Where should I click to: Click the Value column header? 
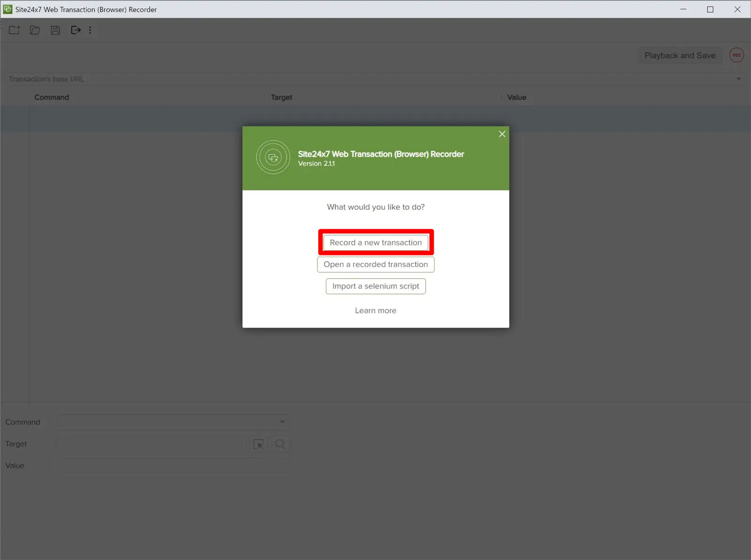click(x=517, y=97)
